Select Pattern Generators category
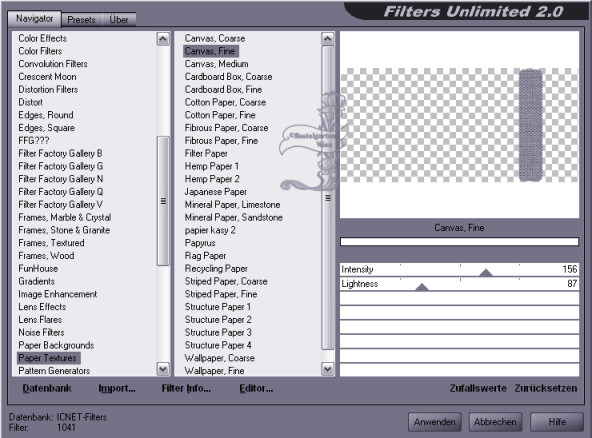 point(54,371)
